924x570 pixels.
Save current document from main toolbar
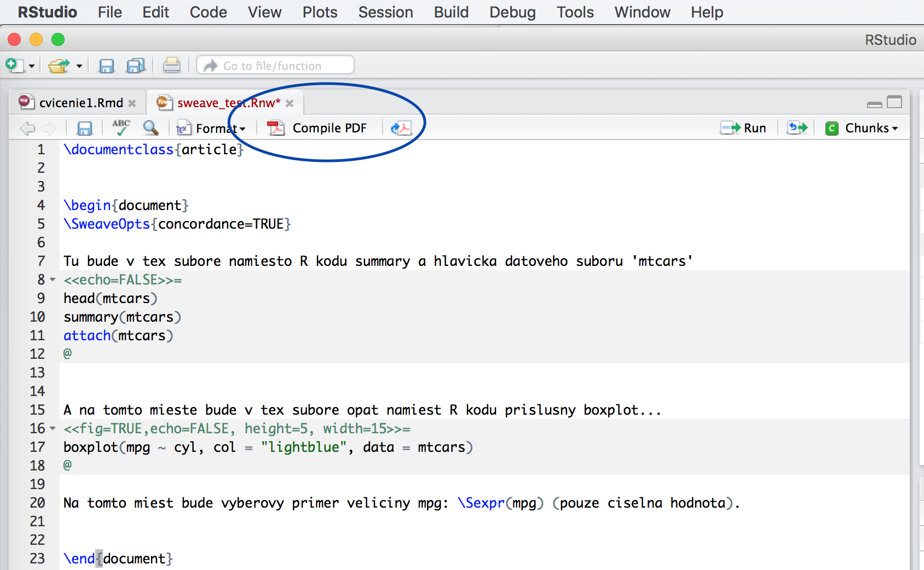tap(106, 66)
